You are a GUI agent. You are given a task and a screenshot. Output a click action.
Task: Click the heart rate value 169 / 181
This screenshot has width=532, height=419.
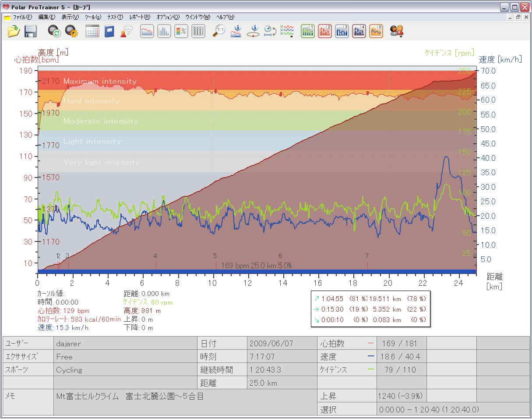402,344
